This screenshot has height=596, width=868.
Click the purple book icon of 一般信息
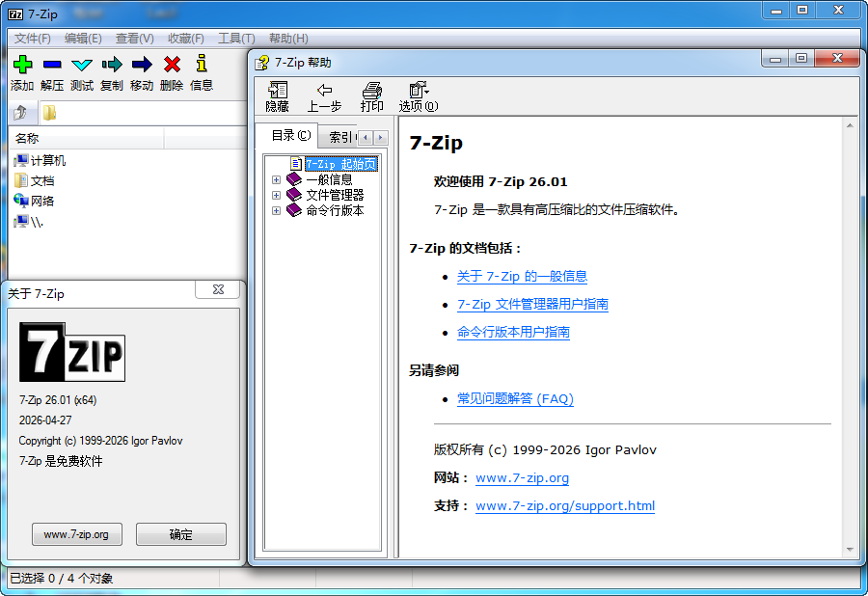pos(294,179)
